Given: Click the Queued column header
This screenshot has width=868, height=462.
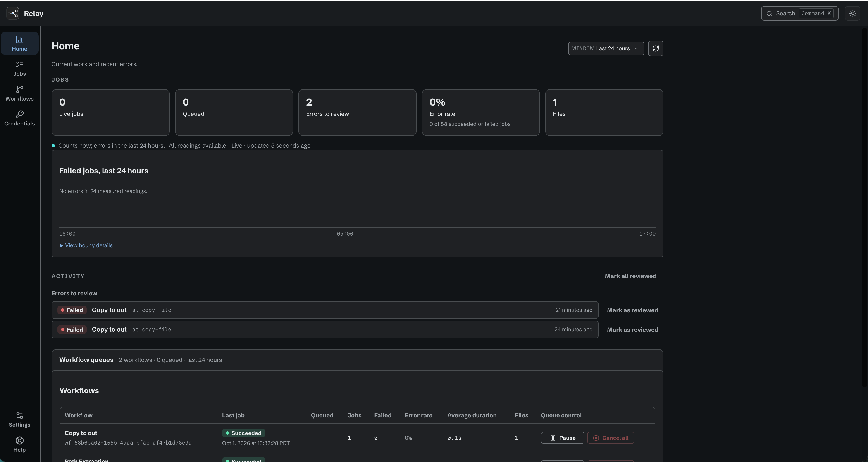Looking at the screenshot, I should pos(322,416).
